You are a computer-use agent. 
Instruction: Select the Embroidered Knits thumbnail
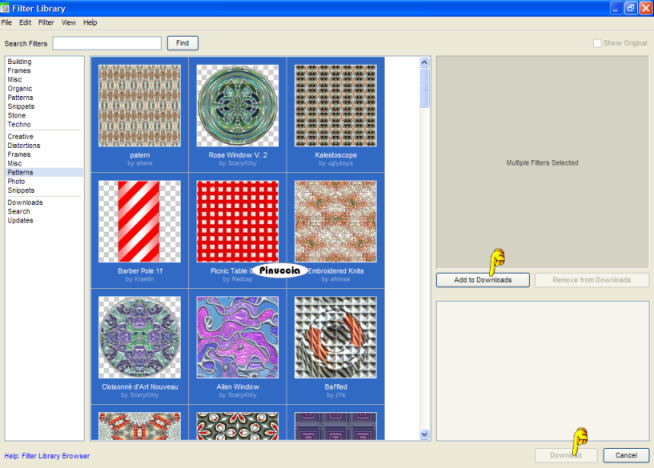click(335, 221)
